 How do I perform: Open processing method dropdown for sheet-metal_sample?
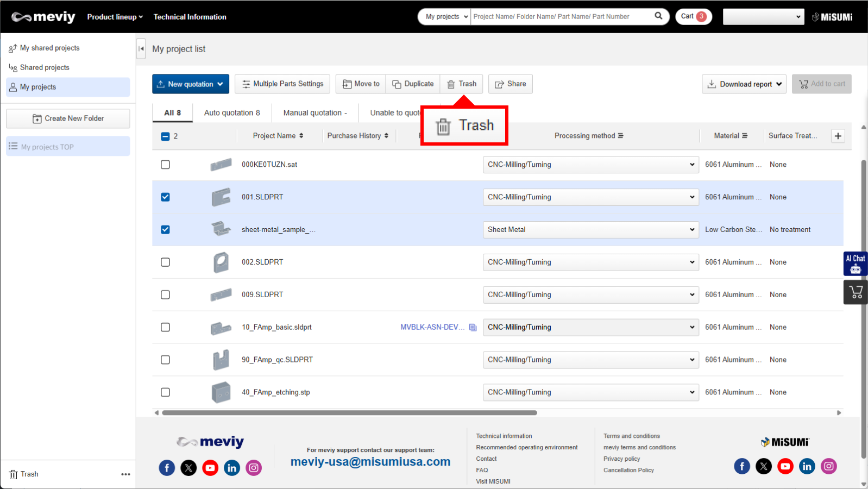590,230
